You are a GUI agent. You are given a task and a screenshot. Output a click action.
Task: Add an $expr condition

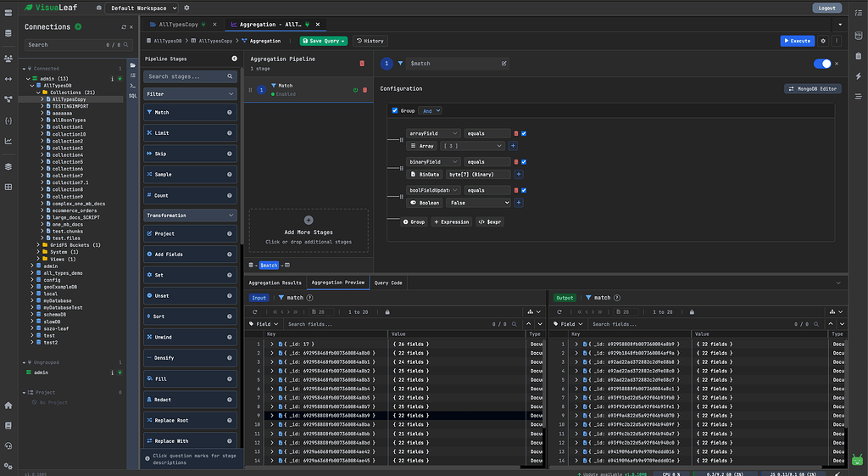490,221
